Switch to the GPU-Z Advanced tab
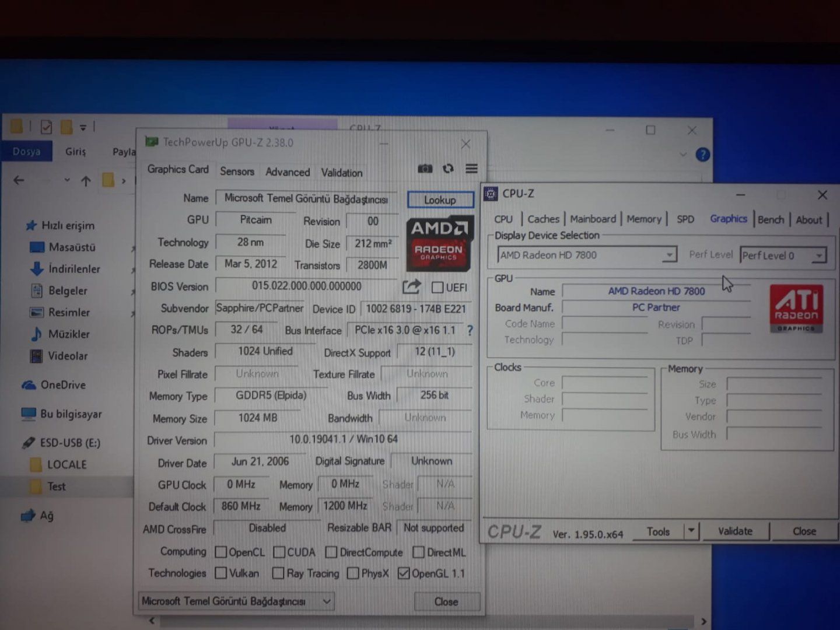The image size is (840, 630). pyautogui.click(x=288, y=172)
